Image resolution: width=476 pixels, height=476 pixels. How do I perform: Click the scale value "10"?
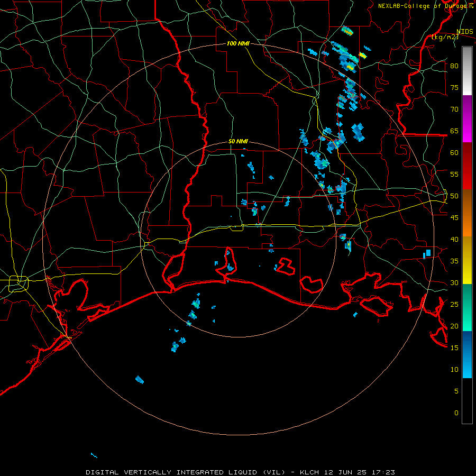[x=454, y=370]
